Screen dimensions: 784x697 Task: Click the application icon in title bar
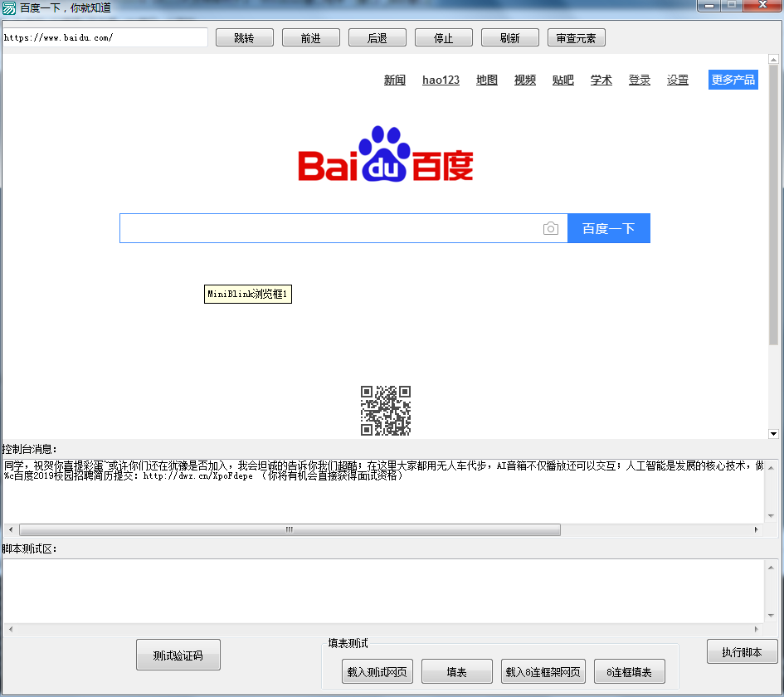point(9,7)
